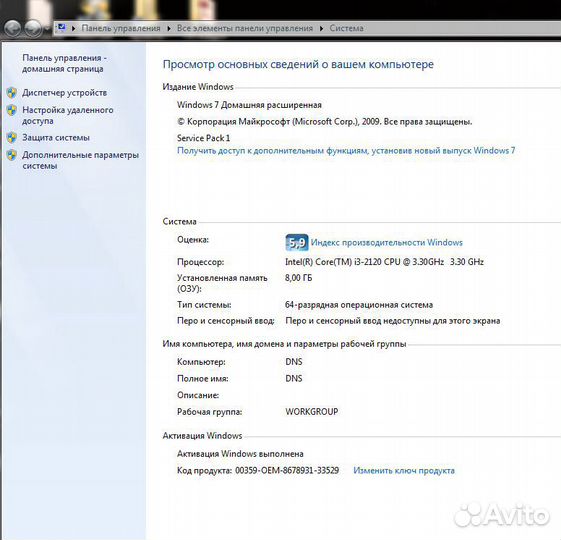Viewport: 561px width, 540px height.
Task: Click the shield icon beside Настройка удаленного доступа
Action: (12, 110)
